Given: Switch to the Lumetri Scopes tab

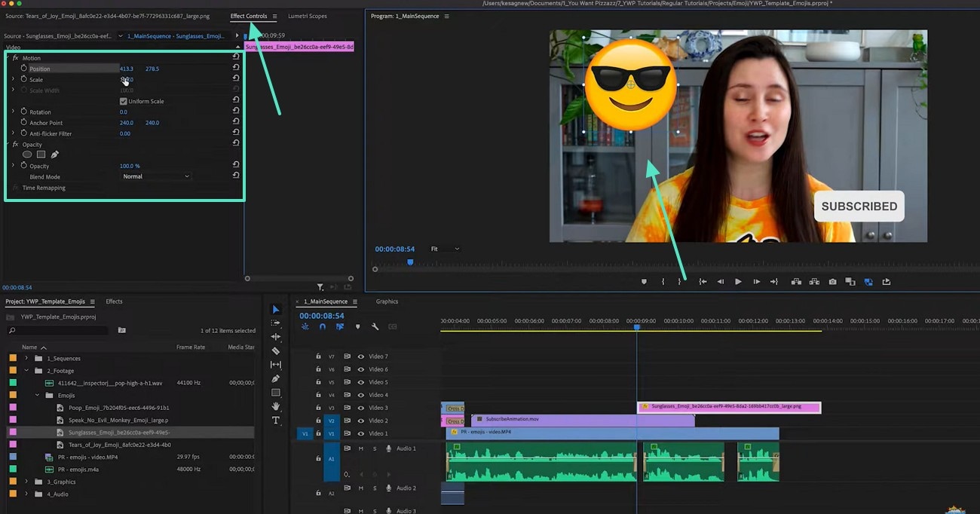Looking at the screenshot, I should click(x=307, y=16).
